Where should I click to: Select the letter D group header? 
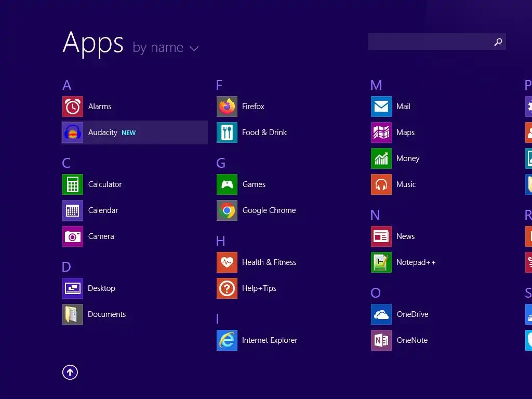pyautogui.click(x=66, y=267)
